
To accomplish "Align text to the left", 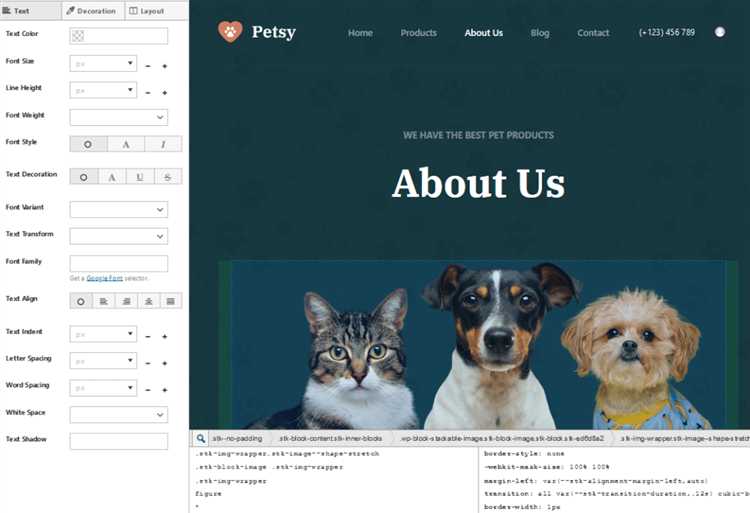I will pyautogui.click(x=103, y=301).
